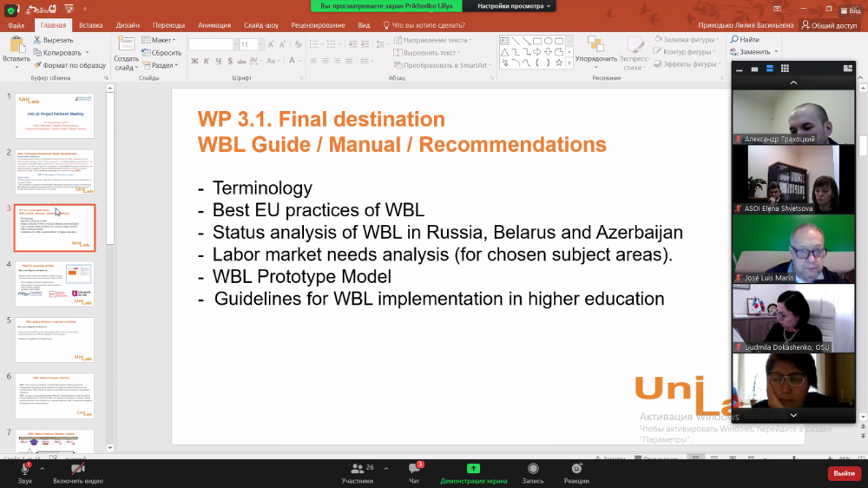868x488 pixels.
Task: Click José Luis Marín video tile
Action: tap(793, 249)
